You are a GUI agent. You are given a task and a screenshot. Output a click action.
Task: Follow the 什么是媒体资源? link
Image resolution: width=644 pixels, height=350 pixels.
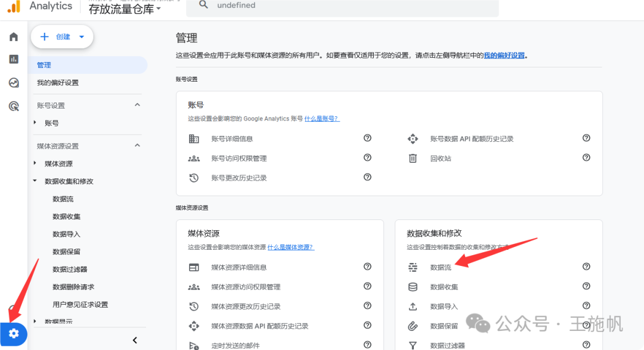[291, 247]
